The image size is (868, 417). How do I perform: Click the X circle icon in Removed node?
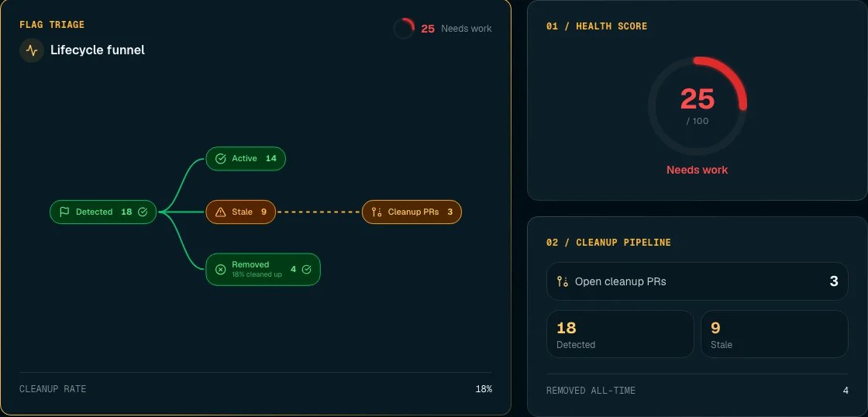[220, 270]
